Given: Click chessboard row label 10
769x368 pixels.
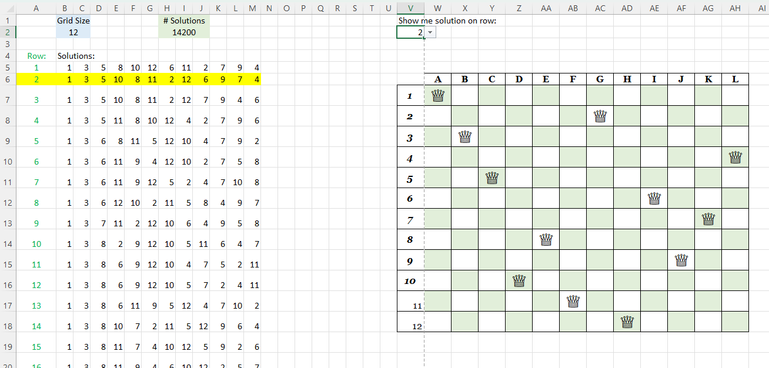Looking at the screenshot, I should (410, 282).
